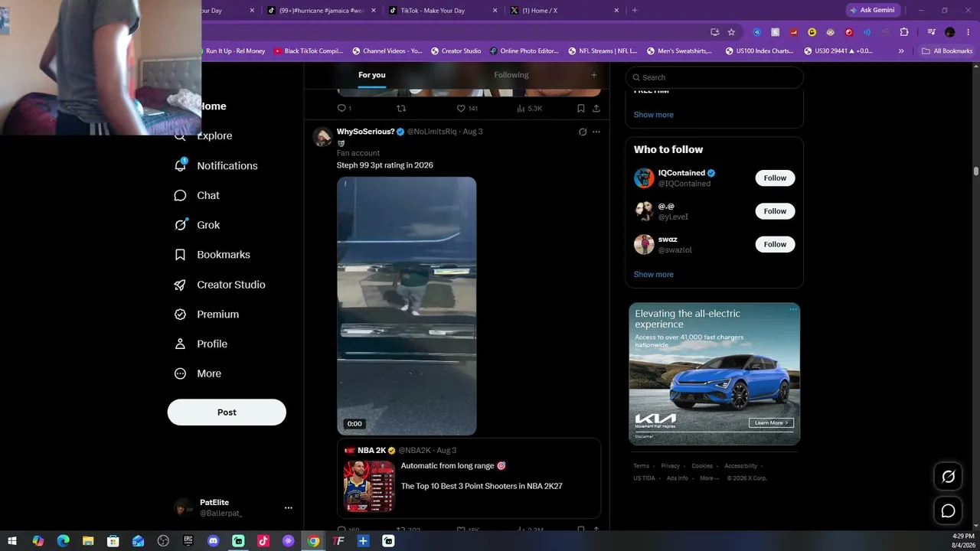980x551 pixels.
Task: Open quoted NBA 2K post thumbnail image
Action: click(369, 486)
